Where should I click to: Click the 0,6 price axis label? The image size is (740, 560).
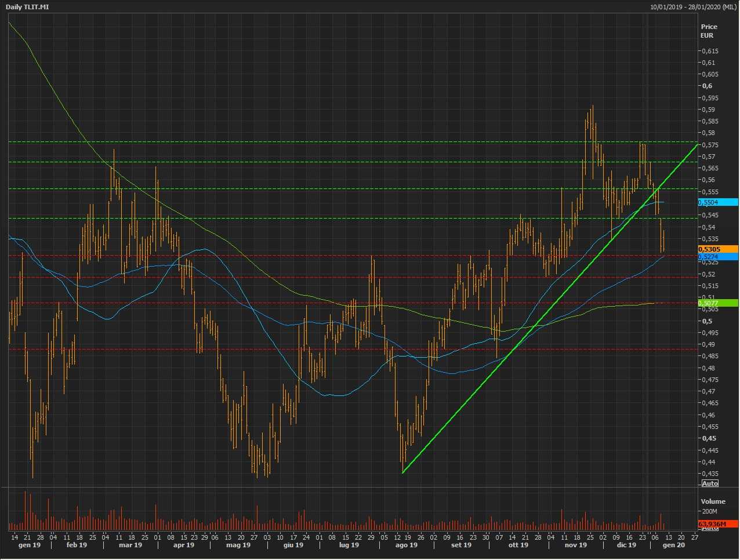[707, 86]
